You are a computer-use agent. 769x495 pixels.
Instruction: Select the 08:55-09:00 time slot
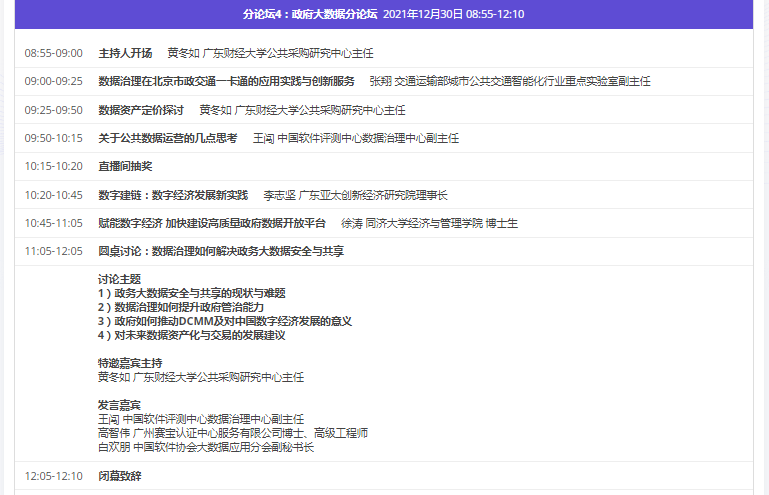(x=54, y=53)
